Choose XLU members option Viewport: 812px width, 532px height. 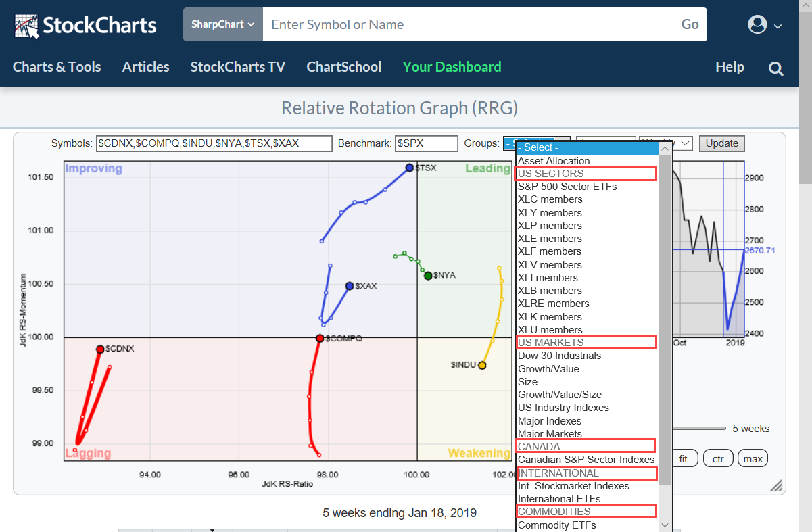pyautogui.click(x=586, y=330)
